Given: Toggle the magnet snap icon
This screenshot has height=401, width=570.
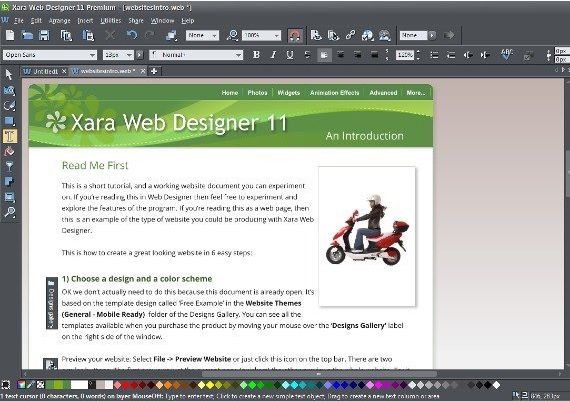Looking at the screenshot, I should (x=295, y=35).
